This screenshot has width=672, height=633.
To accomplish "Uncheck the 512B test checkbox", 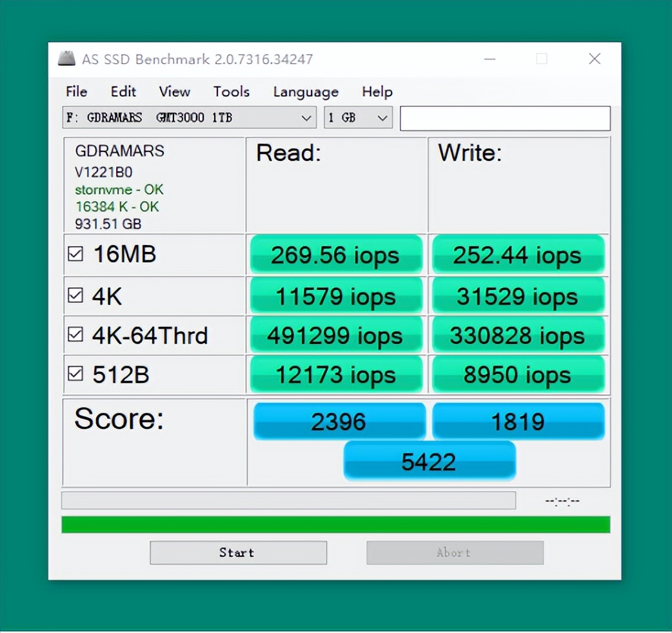I will click(75, 374).
